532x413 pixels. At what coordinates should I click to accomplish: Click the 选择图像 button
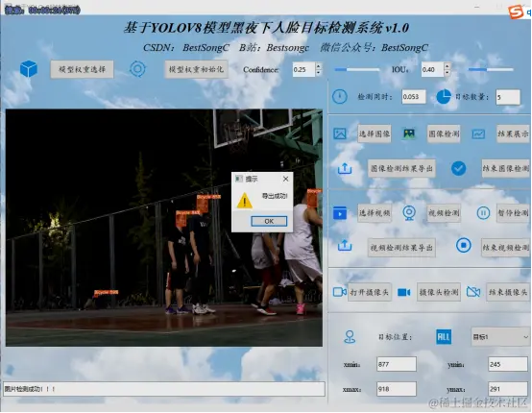coord(375,134)
